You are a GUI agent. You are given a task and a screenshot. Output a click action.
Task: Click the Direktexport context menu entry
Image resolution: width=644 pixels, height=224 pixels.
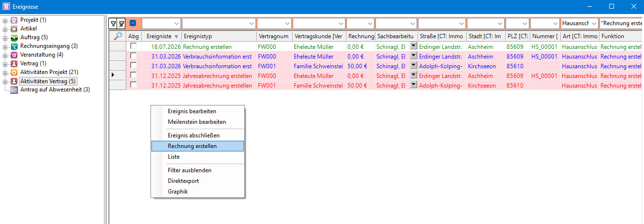183,181
